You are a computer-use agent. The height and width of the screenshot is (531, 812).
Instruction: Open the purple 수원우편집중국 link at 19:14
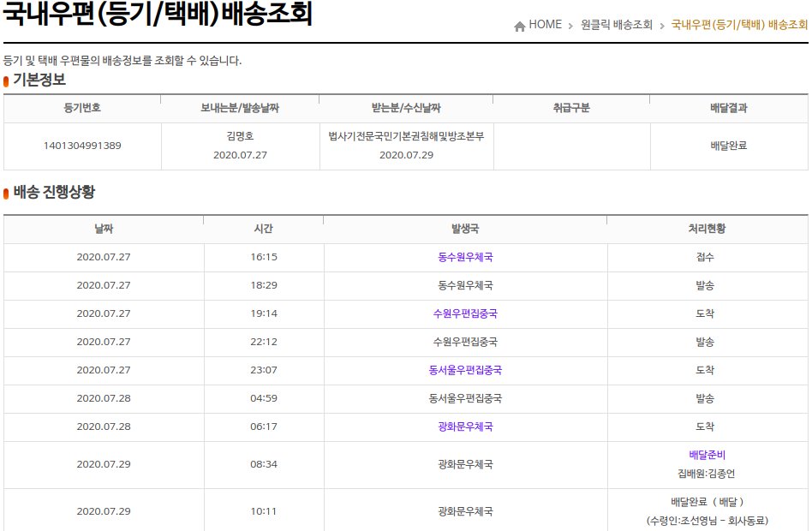[465, 313]
